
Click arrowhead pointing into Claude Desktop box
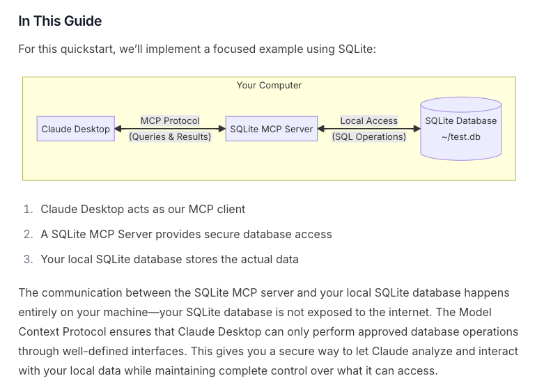119,129
